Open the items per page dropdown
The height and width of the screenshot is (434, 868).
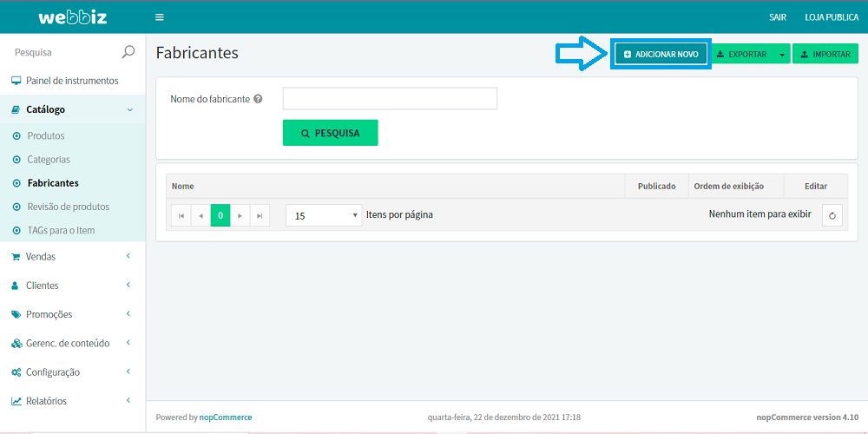[x=323, y=215]
